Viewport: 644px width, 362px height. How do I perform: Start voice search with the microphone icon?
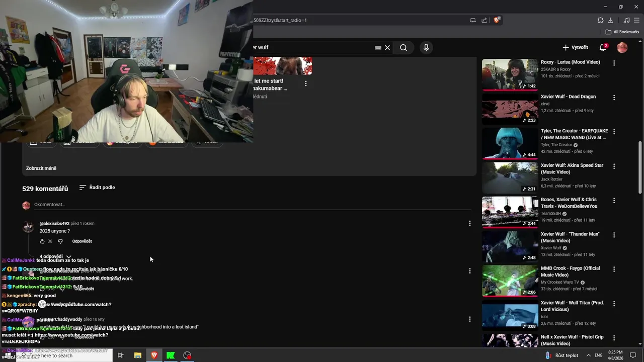coord(426,48)
